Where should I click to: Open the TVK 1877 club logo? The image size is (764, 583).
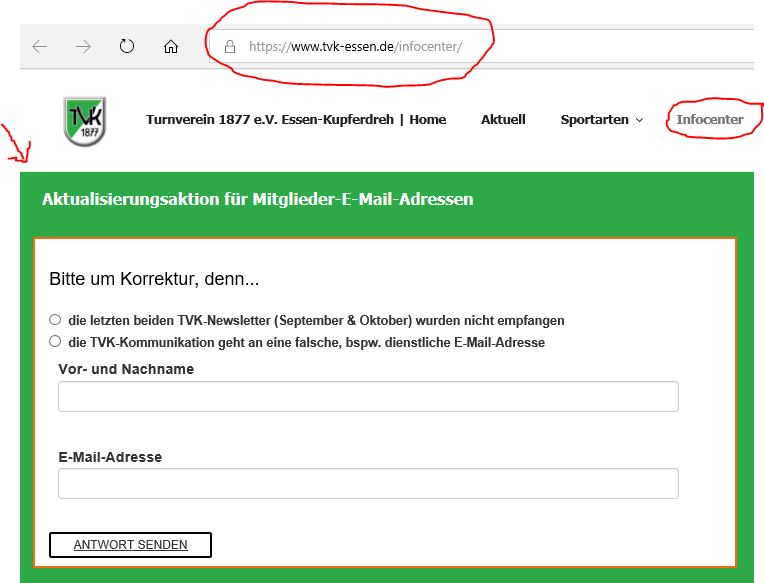(x=84, y=121)
